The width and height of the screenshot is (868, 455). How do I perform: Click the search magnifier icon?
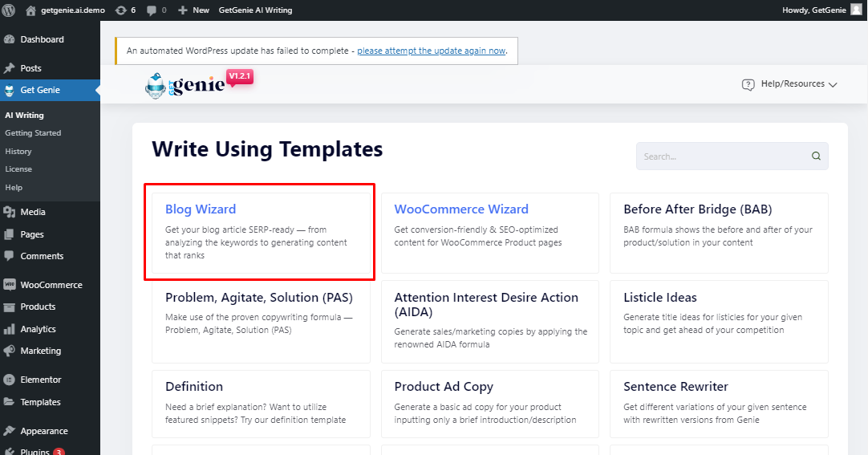pos(816,156)
